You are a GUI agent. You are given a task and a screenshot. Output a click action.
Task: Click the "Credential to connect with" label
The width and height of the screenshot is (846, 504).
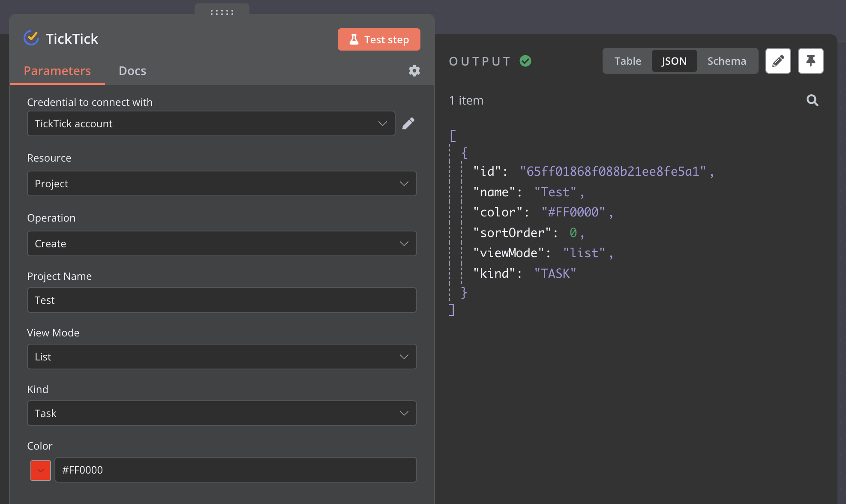tap(90, 102)
